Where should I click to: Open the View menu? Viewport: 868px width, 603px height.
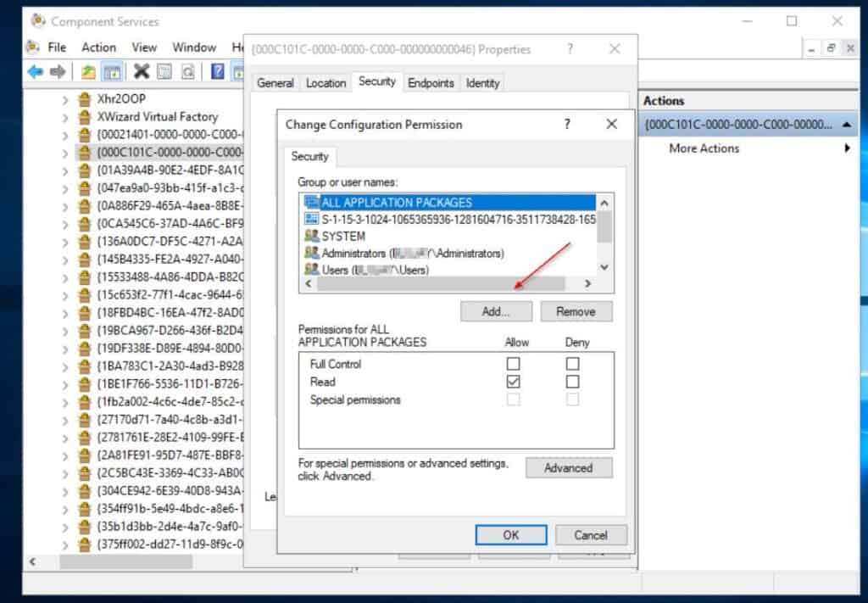point(144,47)
